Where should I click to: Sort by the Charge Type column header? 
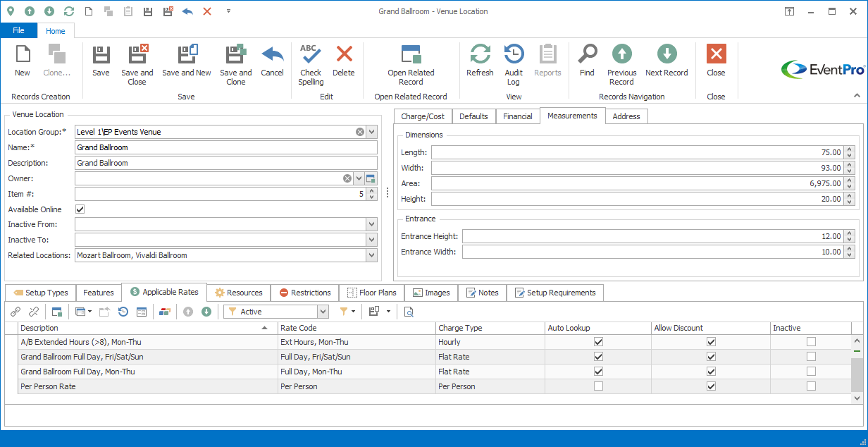pos(490,328)
